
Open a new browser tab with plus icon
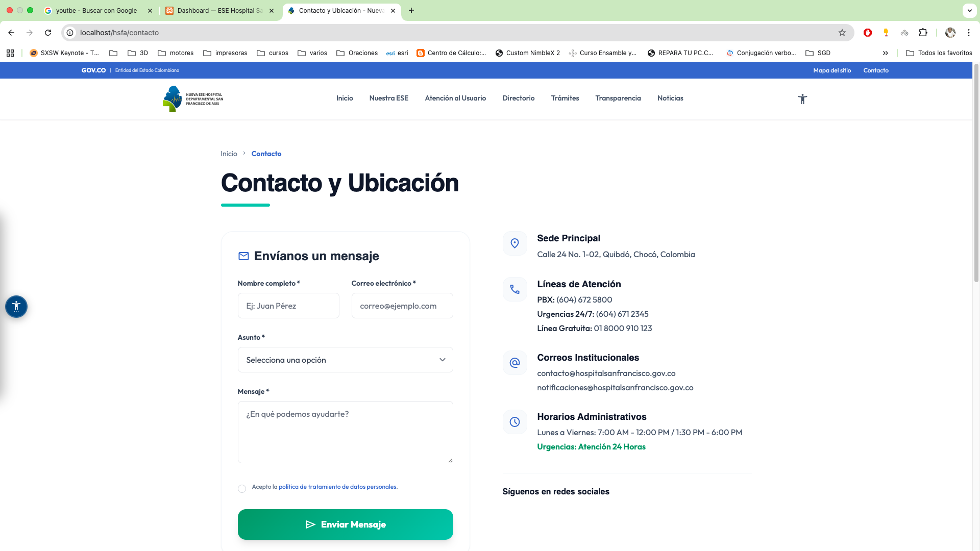tap(411, 10)
